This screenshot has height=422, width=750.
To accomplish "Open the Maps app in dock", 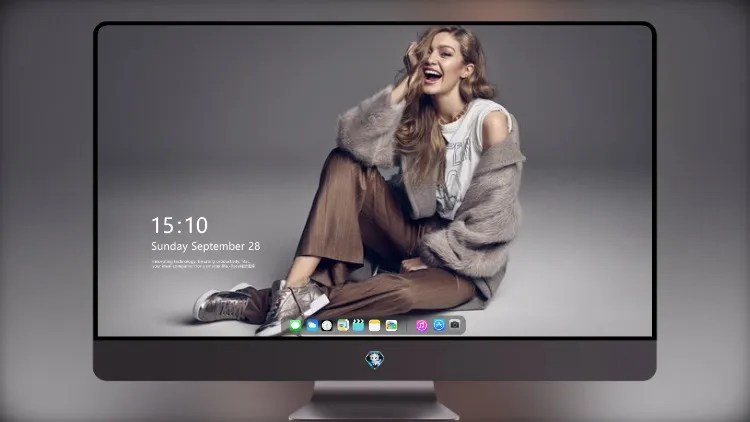I will [343, 325].
